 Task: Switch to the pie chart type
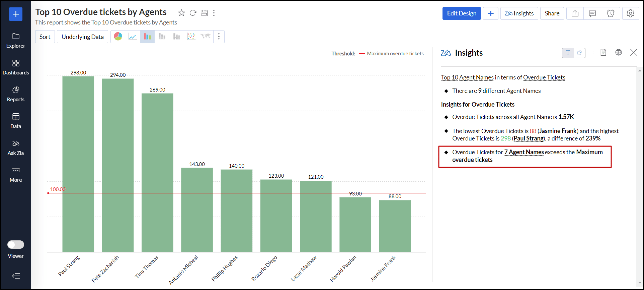(x=118, y=37)
